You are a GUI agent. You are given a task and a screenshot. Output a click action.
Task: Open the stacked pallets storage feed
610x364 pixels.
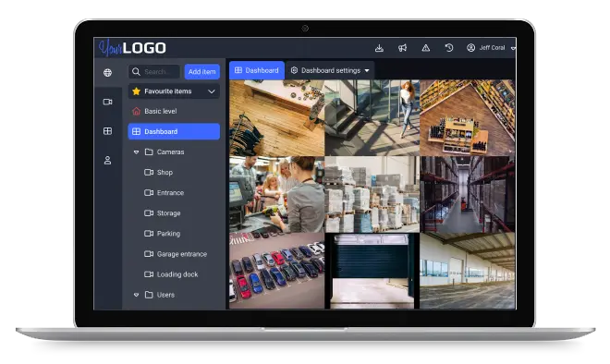(372, 194)
